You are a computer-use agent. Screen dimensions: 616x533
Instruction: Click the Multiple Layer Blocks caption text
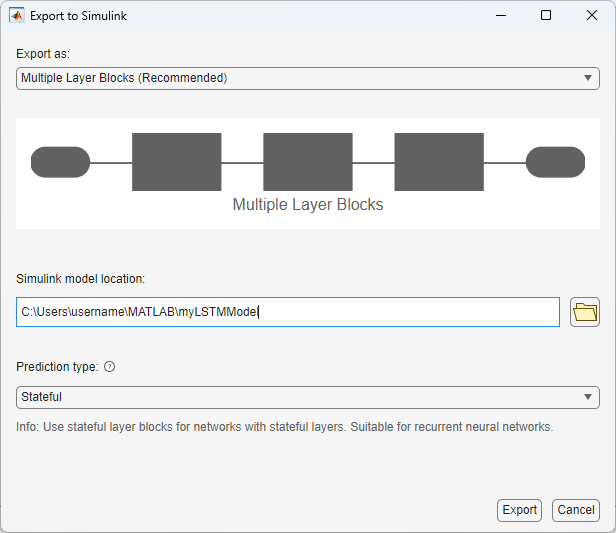click(308, 205)
